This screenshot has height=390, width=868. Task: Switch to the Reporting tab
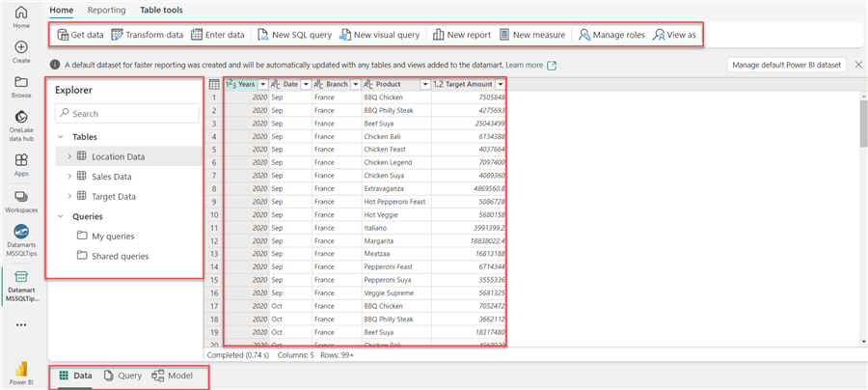pos(106,10)
